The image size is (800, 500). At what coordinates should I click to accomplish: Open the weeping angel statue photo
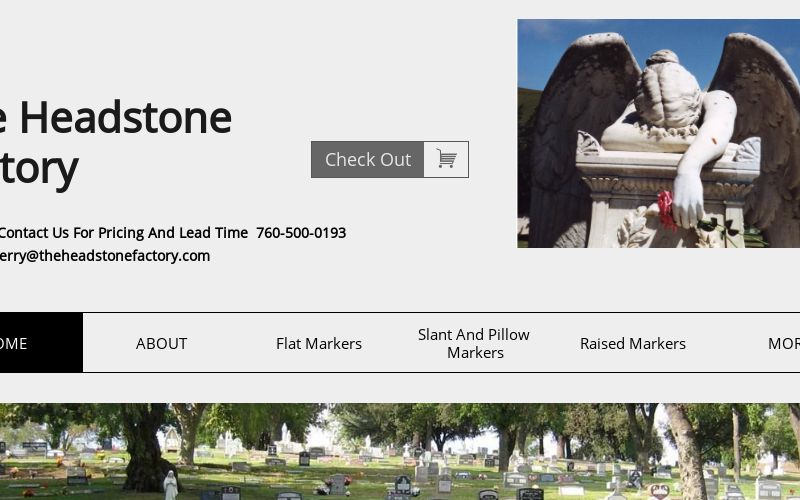coord(659,134)
